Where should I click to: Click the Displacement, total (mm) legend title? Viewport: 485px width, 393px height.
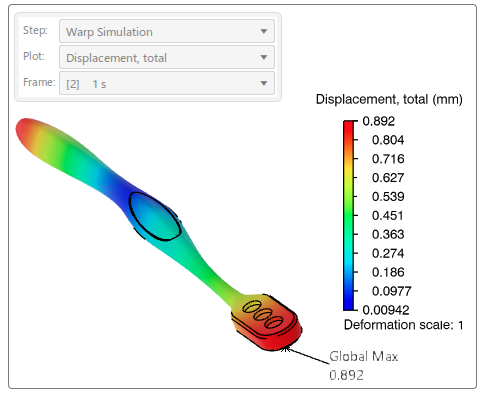pyautogui.click(x=389, y=99)
